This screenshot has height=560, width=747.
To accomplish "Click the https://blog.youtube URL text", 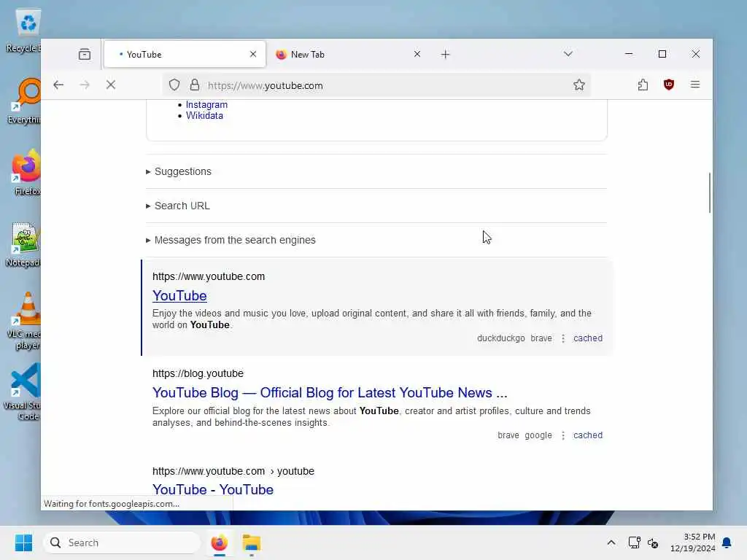I will coord(198,374).
